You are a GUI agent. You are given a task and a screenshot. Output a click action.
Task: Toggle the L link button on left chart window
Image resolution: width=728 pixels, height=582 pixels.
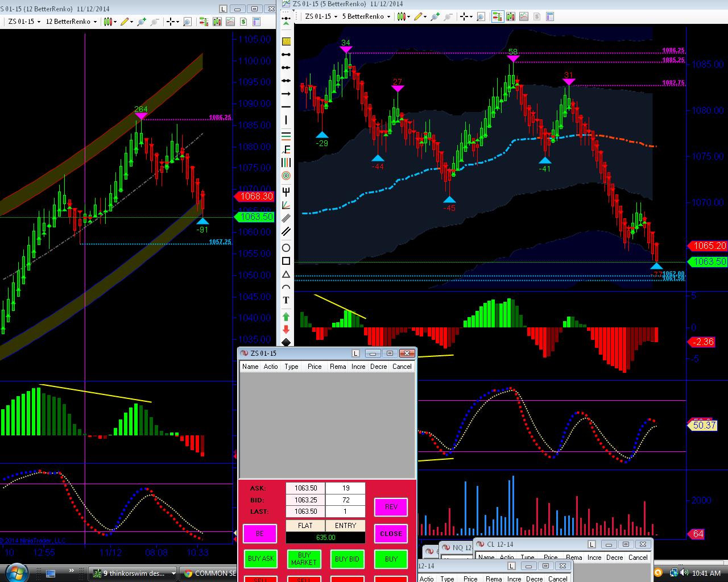click(x=222, y=9)
